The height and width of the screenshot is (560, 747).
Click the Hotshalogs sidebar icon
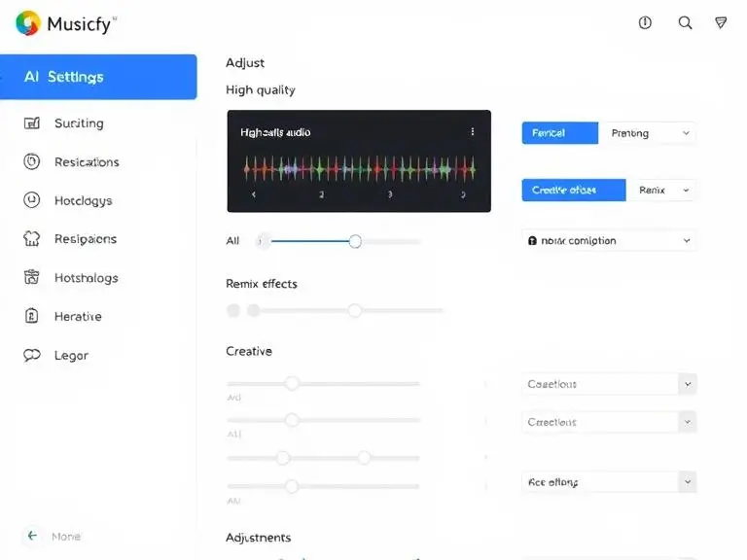[x=32, y=277]
